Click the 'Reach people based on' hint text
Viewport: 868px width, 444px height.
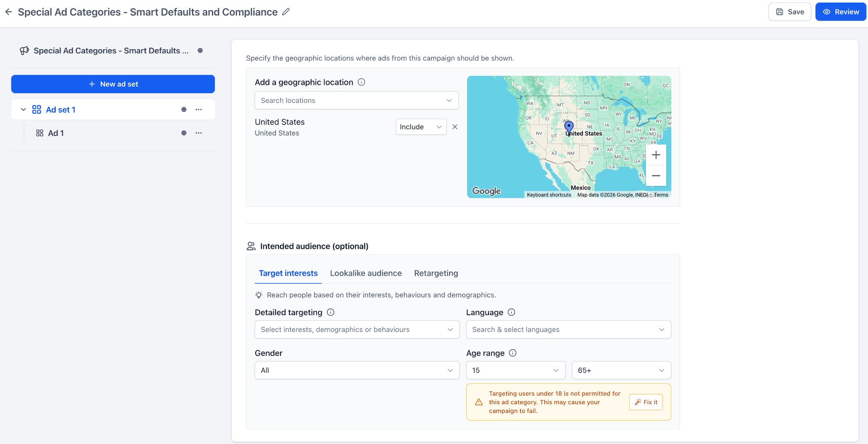tap(381, 295)
